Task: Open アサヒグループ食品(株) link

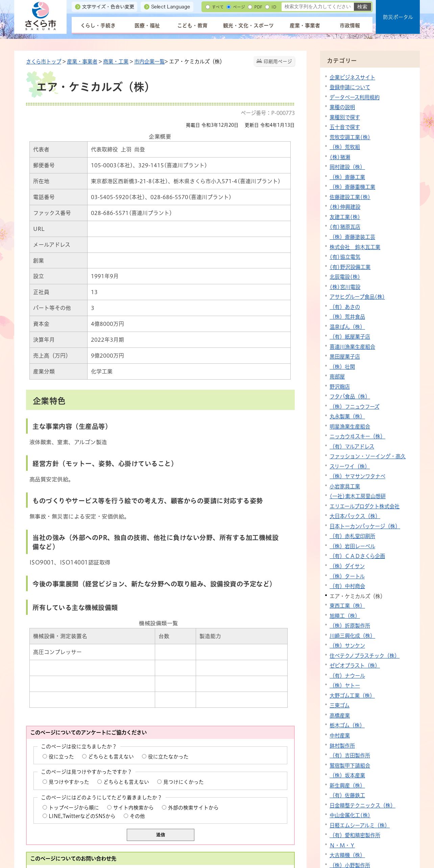Action: coord(357,297)
